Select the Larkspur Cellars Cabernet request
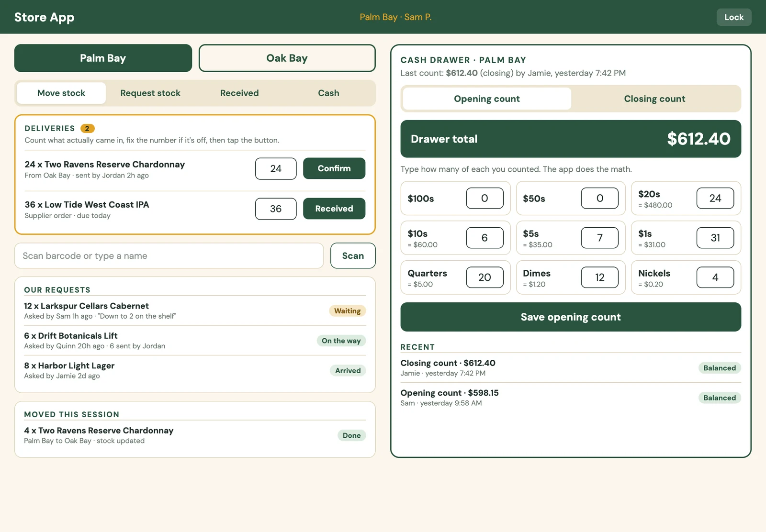766x532 pixels. pyautogui.click(x=195, y=310)
